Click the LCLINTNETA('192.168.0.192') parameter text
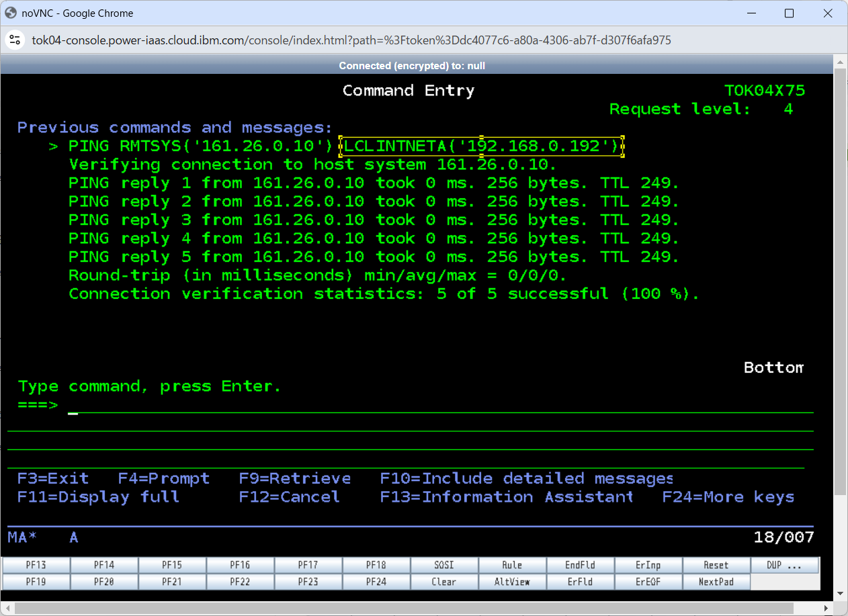The height and width of the screenshot is (616, 848). coord(482,146)
